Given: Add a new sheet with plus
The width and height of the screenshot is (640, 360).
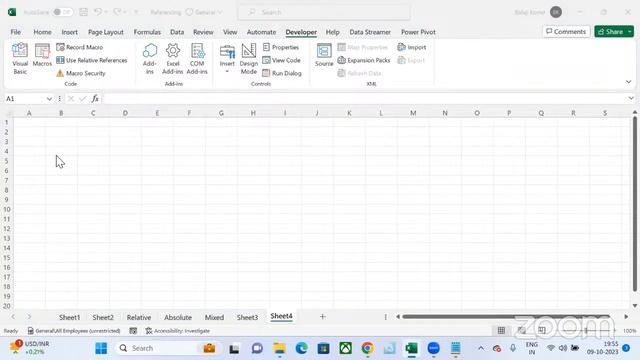Looking at the screenshot, I should pos(322,316).
